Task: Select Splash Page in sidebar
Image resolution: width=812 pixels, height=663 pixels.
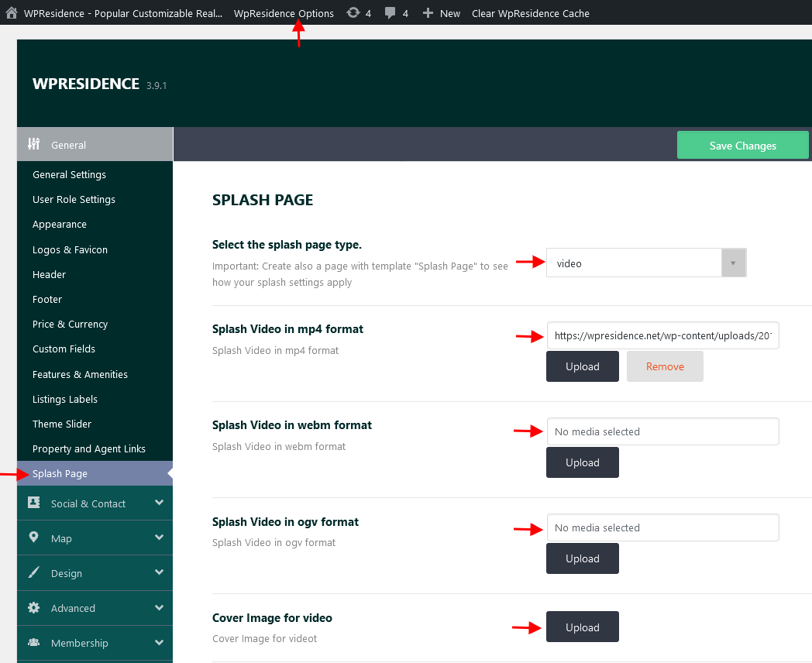Action: pyautogui.click(x=95, y=473)
